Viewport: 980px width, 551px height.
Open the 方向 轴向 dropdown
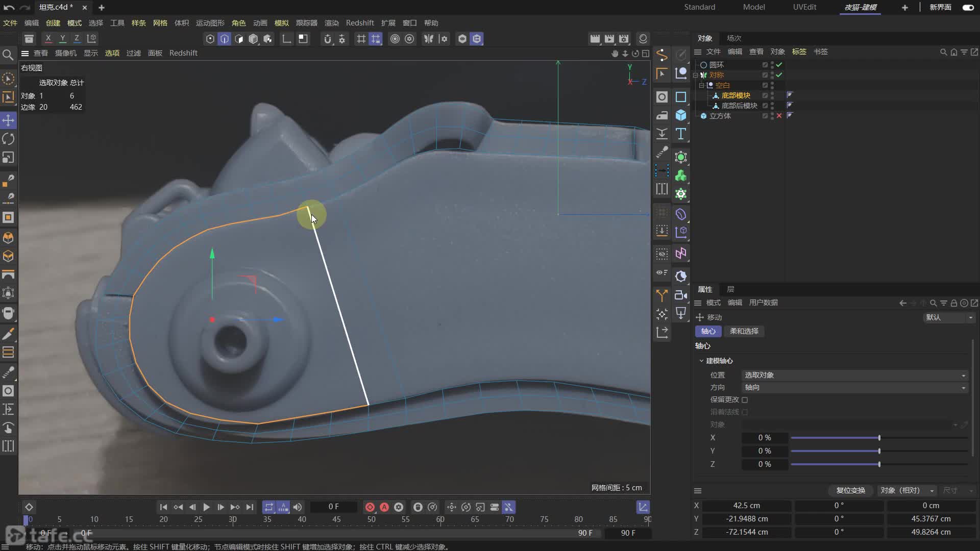854,388
